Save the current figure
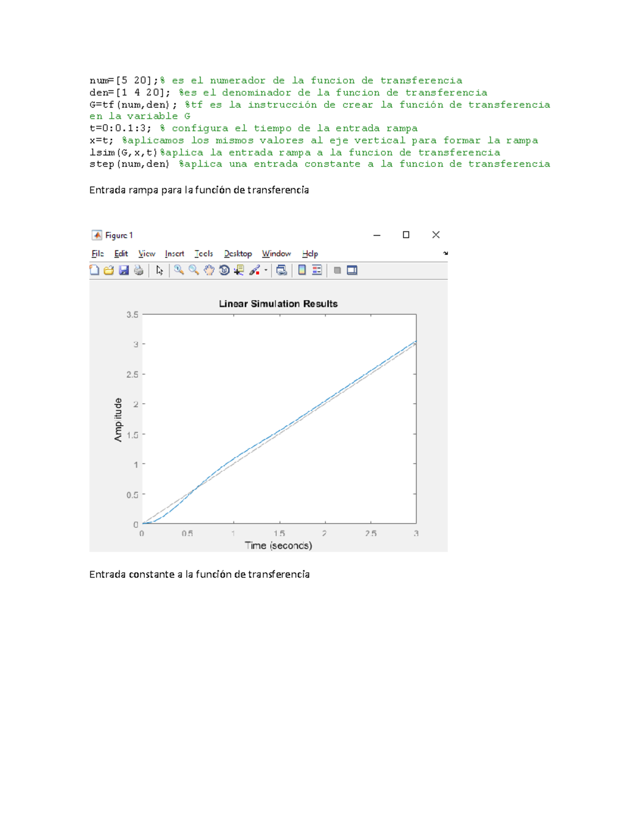 pyautogui.click(x=123, y=270)
